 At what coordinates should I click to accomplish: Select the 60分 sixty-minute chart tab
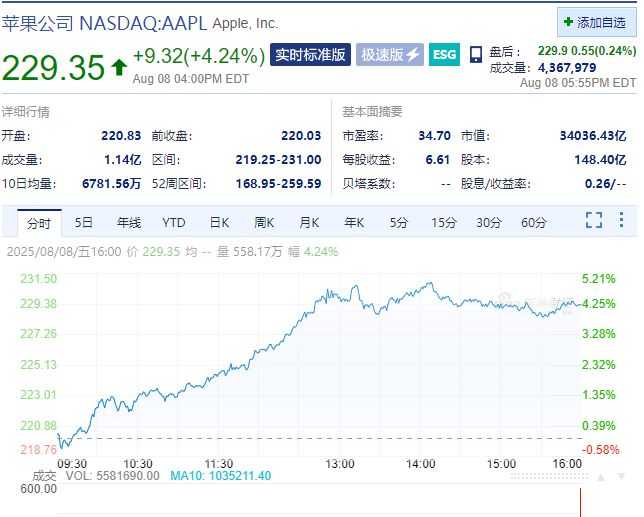[x=534, y=222]
